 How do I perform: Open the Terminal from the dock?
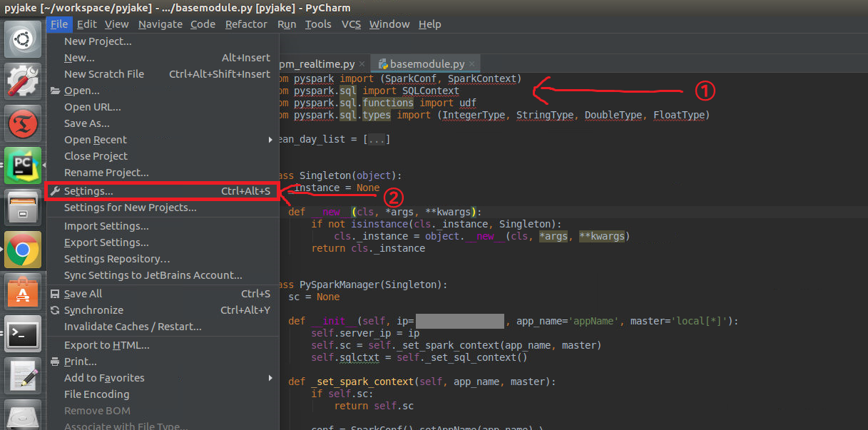coord(23,334)
